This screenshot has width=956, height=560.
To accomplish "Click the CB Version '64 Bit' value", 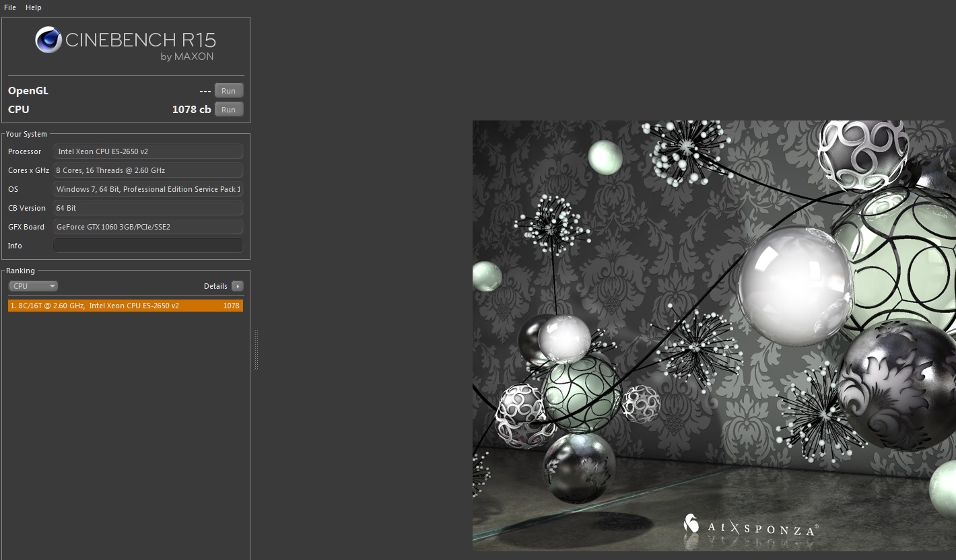I will (x=148, y=208).
